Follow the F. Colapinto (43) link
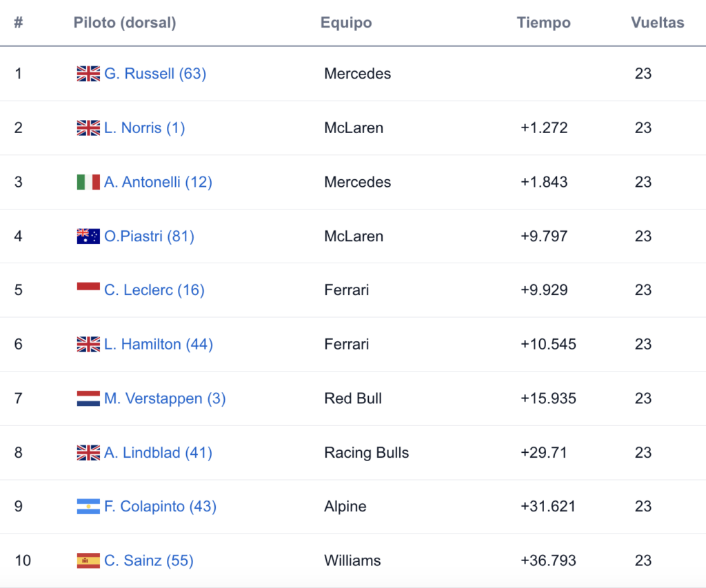 pos(160,507)
